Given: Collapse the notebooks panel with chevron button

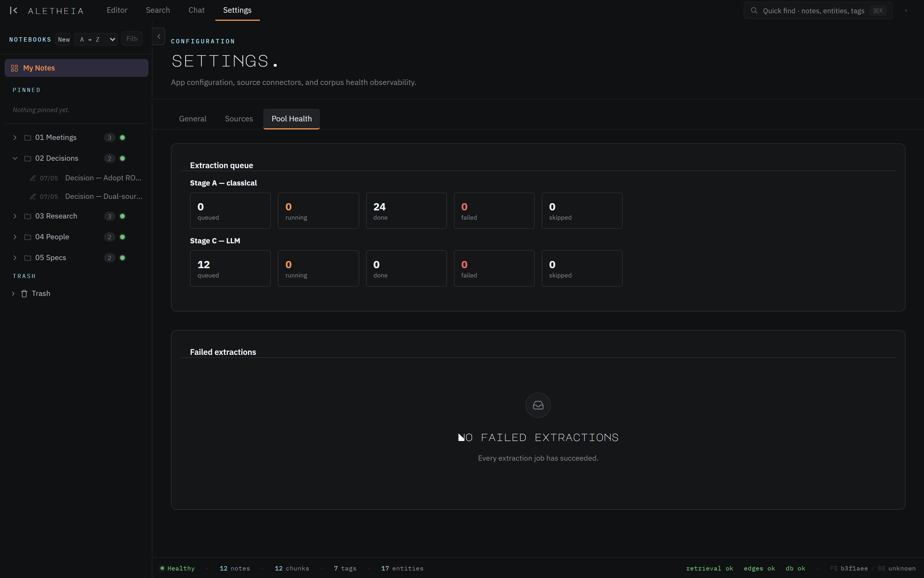Looking at the screenshot, I should pyautogui.click(x=159, y=36).
